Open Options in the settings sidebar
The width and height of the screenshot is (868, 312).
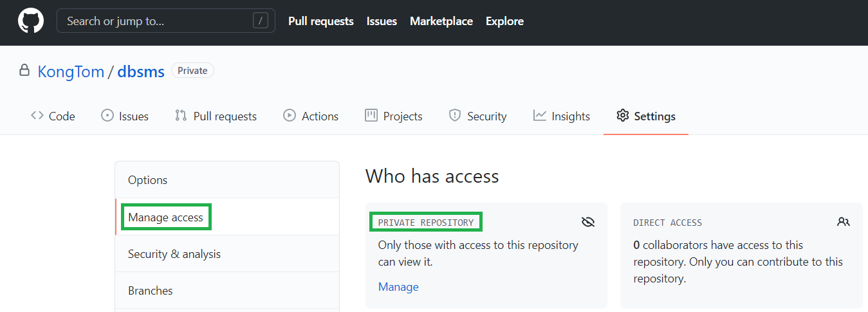point(227,180)
